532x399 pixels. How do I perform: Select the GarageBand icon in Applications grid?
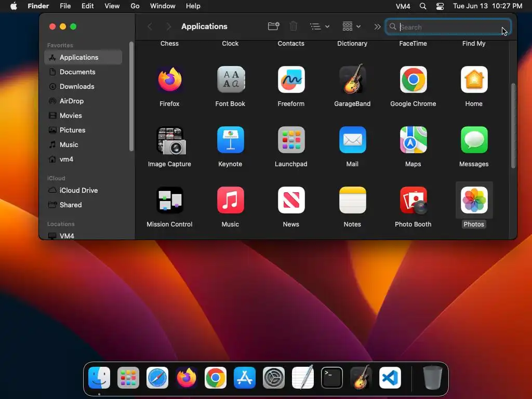pyautogui.click(x=352, y=79)
